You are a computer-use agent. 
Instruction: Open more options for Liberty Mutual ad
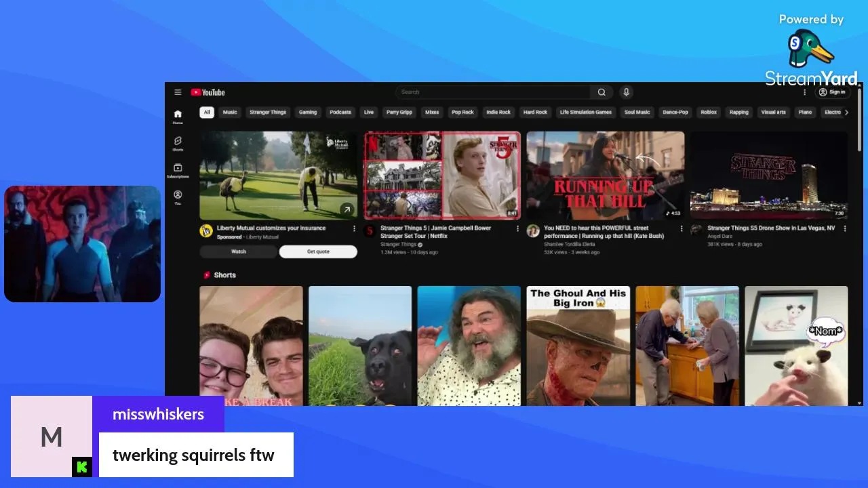click(x=354, y=229)
